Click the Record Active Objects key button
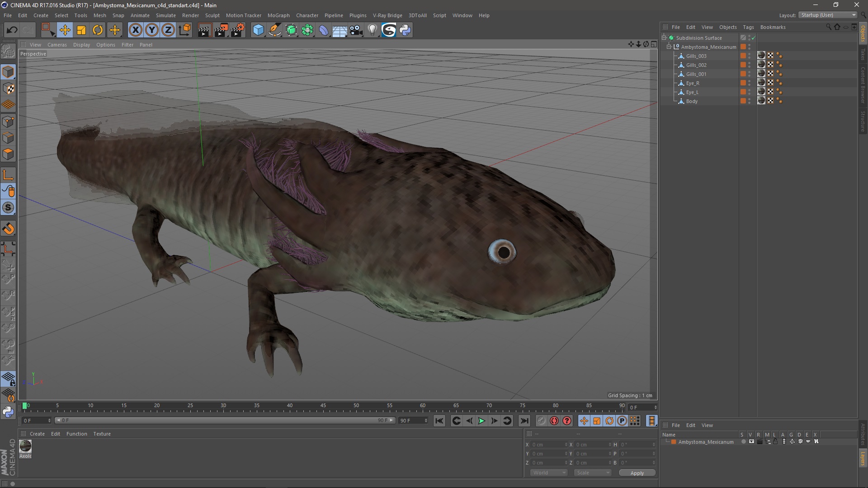The image size is (868, 488). coord(542,421)
